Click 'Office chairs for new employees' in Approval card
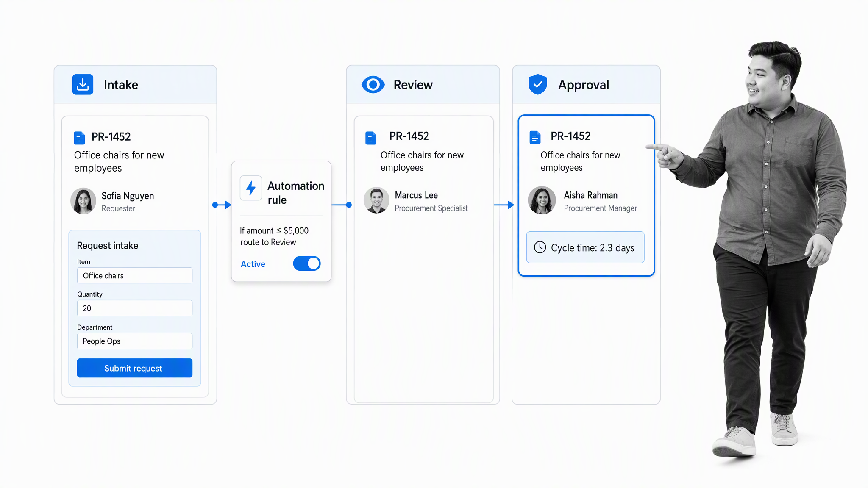Image resolution: width=868 pixels, height=488 pixels. (x=580, y=161)
